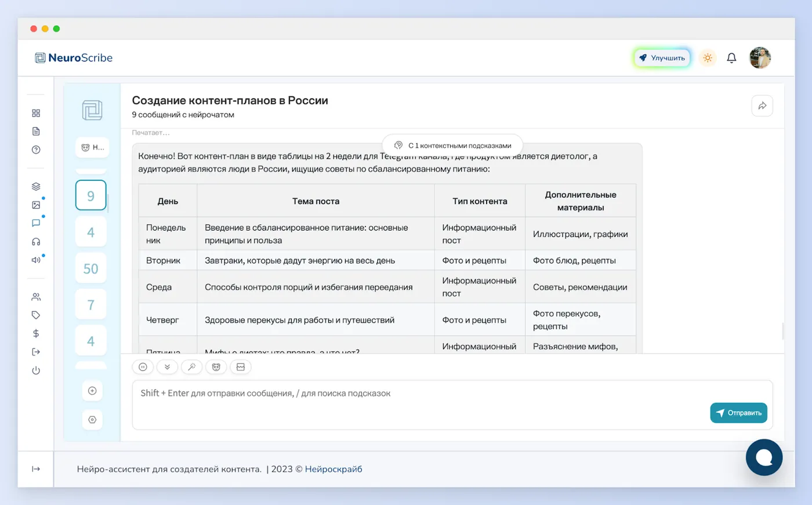This screenshot has height=505, width=812.
Task: Click the power icon in left sidebar
Action: coord(36,370)
